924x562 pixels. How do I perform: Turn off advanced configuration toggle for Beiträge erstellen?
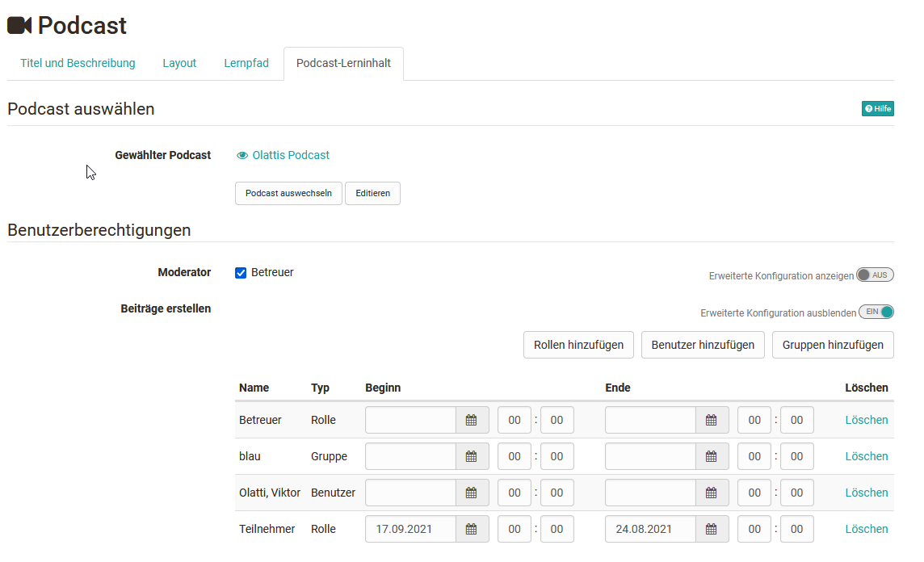tap(876, 312)
